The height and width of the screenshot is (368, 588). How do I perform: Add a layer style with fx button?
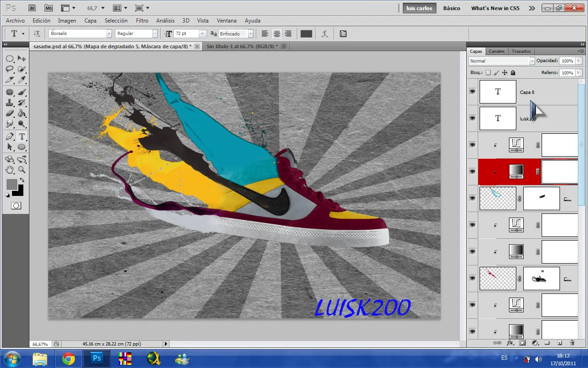pos(510,343)
